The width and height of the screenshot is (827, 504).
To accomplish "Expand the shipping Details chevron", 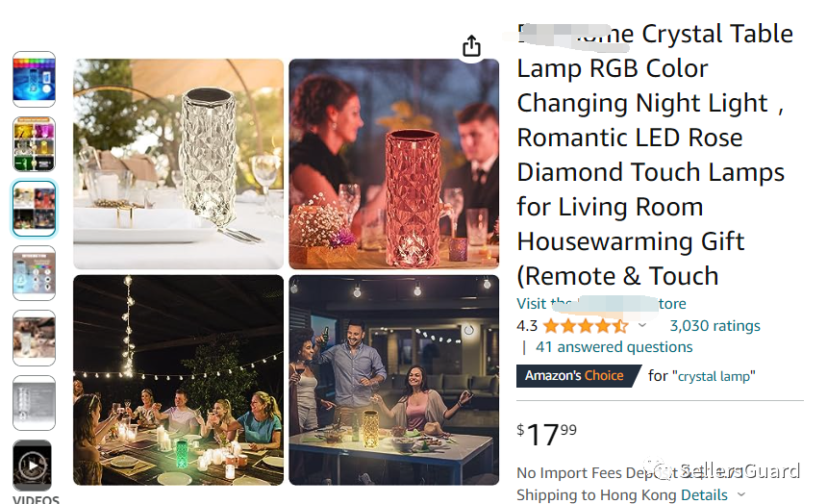I will 741,494.
